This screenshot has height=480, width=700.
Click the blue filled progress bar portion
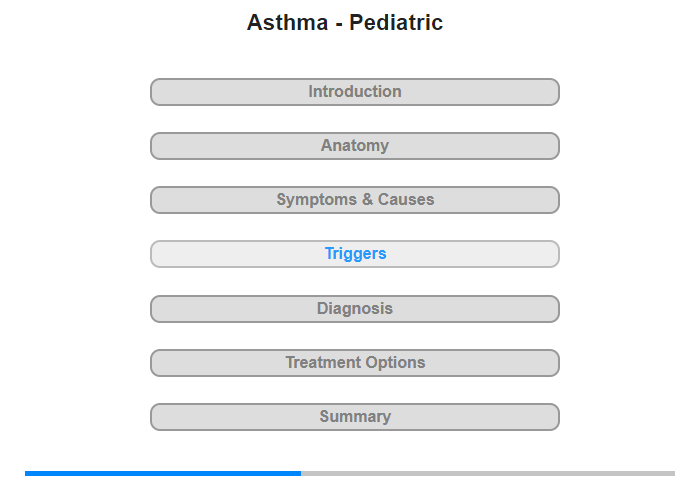(x=163, y=473)
